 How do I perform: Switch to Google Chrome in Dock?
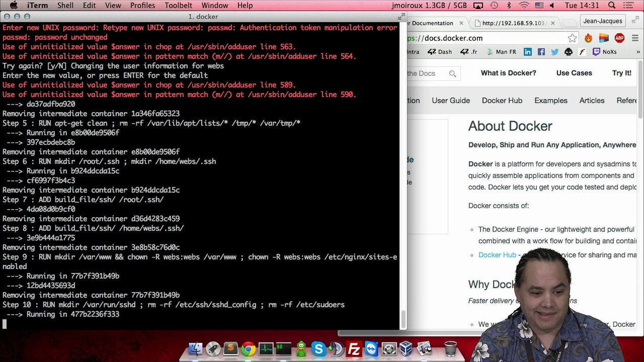(248, 348)
